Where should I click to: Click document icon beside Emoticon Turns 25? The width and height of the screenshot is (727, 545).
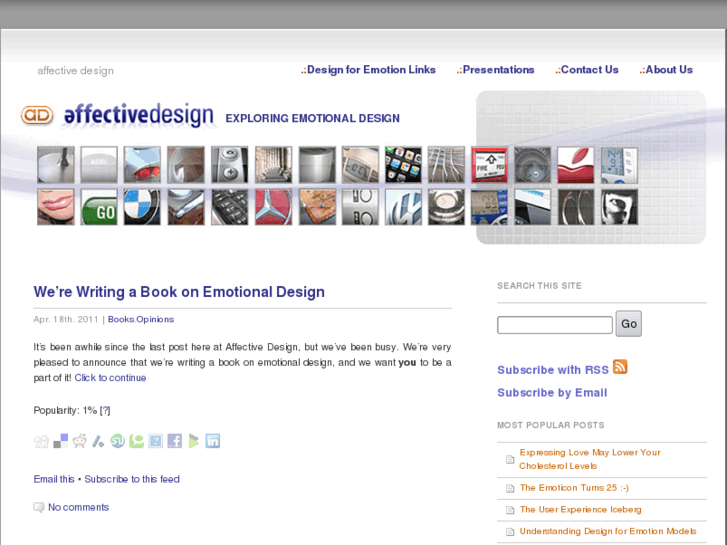pos(510,488)
